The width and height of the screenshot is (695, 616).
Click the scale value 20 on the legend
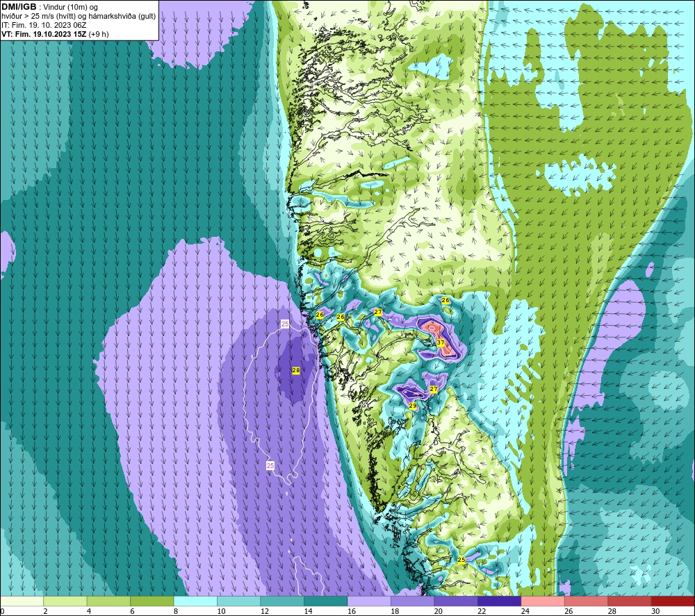pyautogui.click(x=439, y=611)
